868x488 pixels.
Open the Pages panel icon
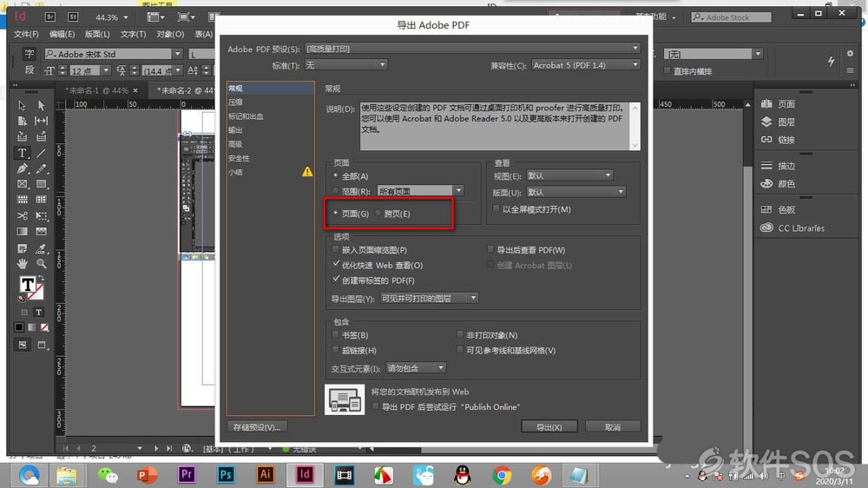766,103
